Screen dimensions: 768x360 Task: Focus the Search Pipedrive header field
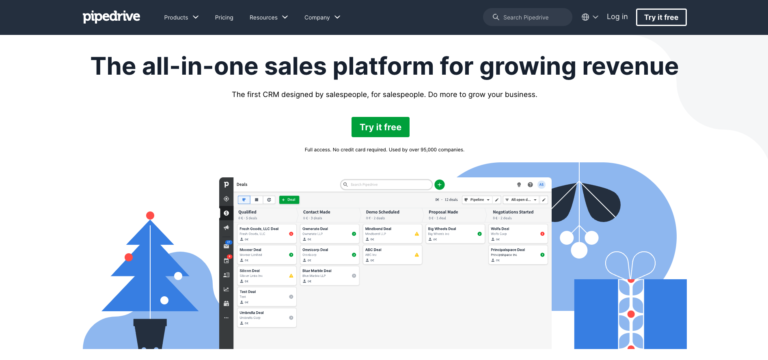click(x=528, y=17)
